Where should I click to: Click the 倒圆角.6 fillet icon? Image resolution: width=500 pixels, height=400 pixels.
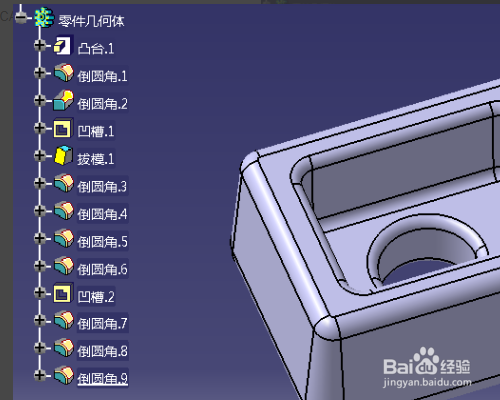click(64, 266)
